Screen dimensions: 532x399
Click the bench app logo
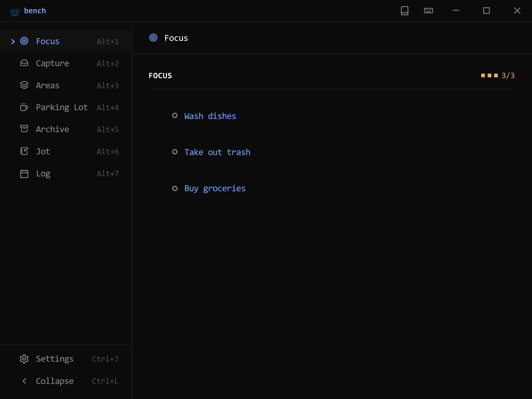click(14, 11)
